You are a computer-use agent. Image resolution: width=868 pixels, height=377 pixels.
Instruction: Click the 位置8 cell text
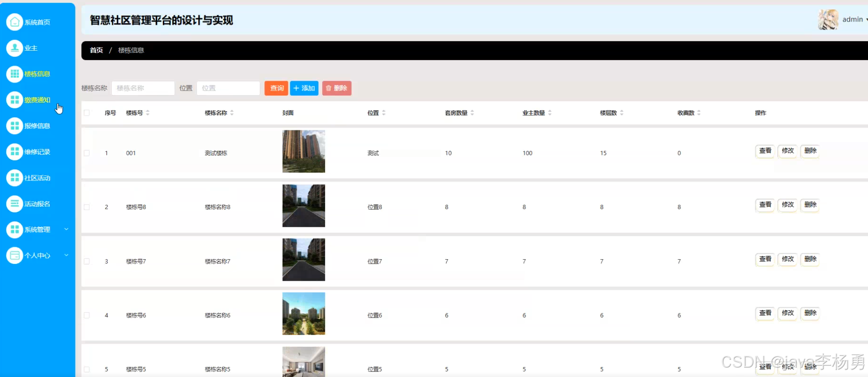[375, 207]
